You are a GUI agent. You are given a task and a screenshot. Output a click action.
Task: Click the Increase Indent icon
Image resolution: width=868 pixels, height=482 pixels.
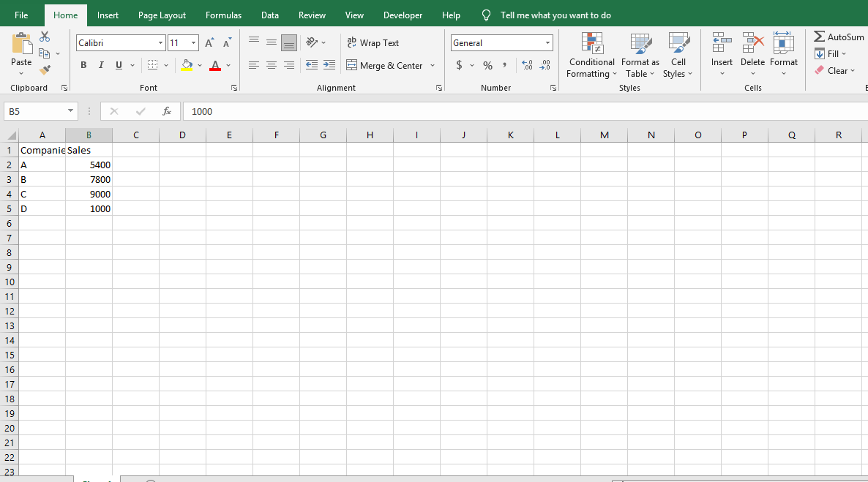[329, 65]
